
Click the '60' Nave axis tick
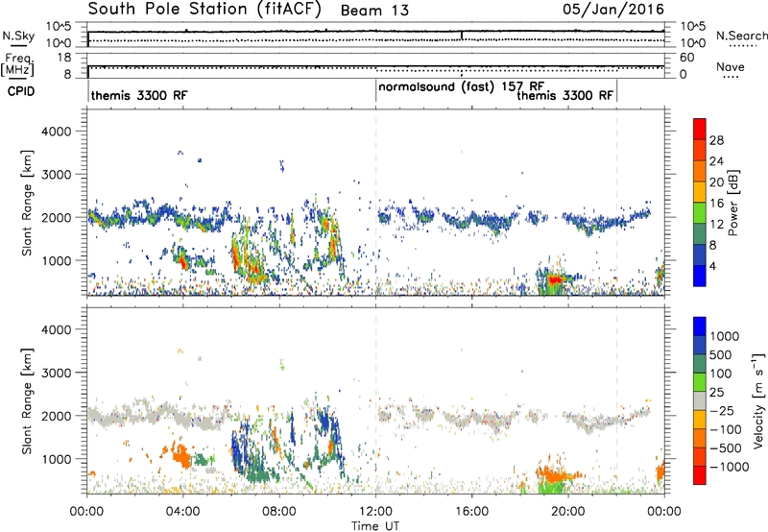(687, 58)
